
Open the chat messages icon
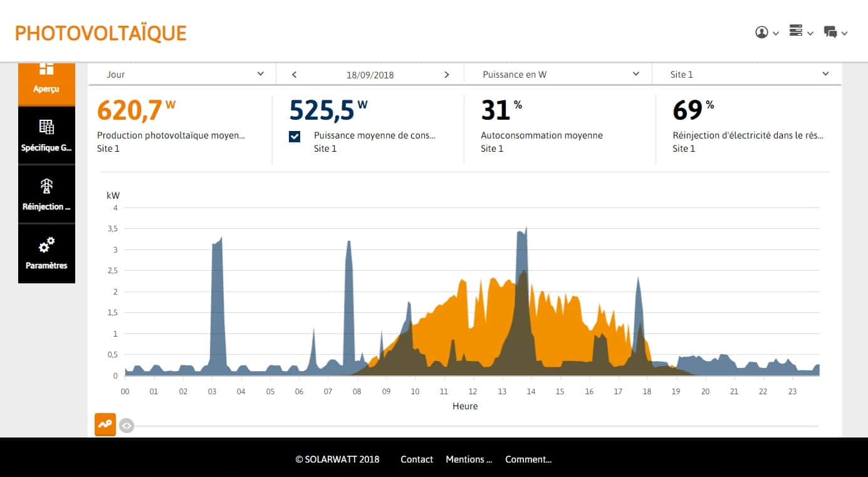click(x=830, y=33)
